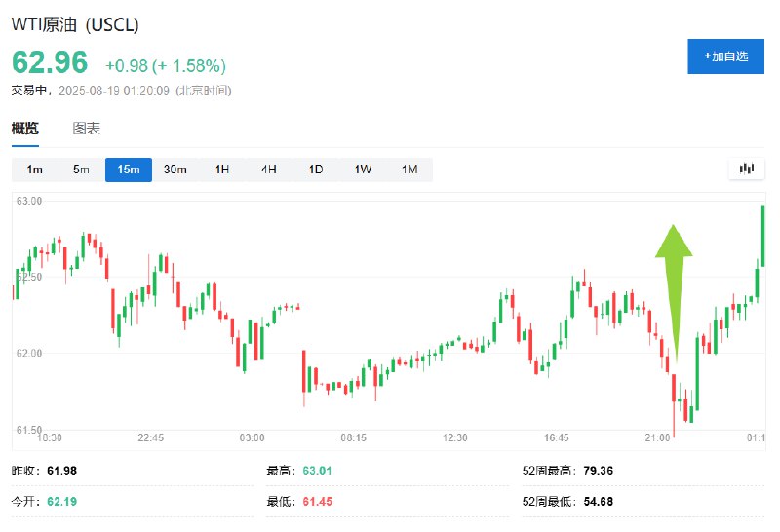Select the 1m timeframe
Screen dimensions: 780x532
[34, 170]
